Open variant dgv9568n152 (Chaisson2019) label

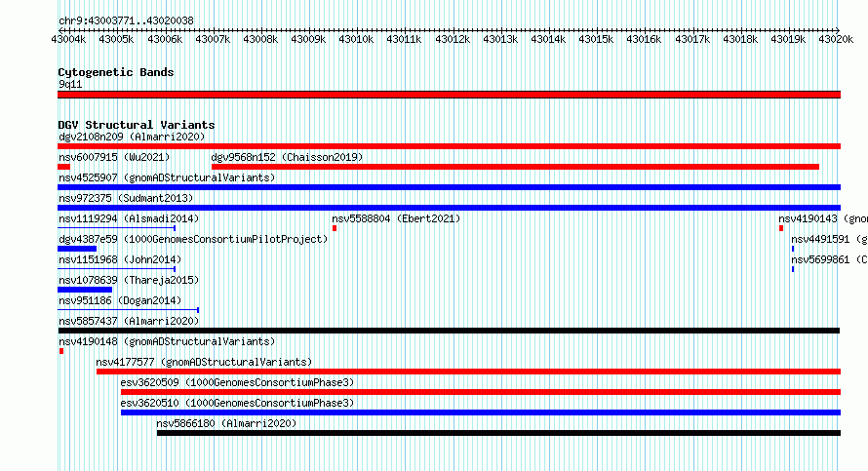[x=287, y=157]
